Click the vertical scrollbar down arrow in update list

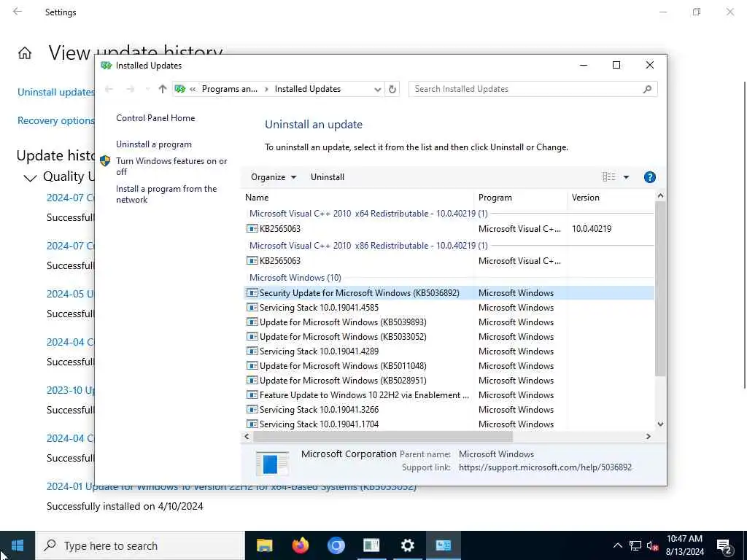(x=660, y=424)
